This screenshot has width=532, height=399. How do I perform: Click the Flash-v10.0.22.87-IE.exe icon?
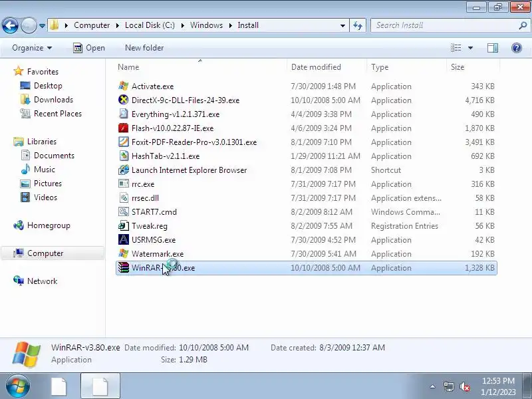tap(124, 128)
